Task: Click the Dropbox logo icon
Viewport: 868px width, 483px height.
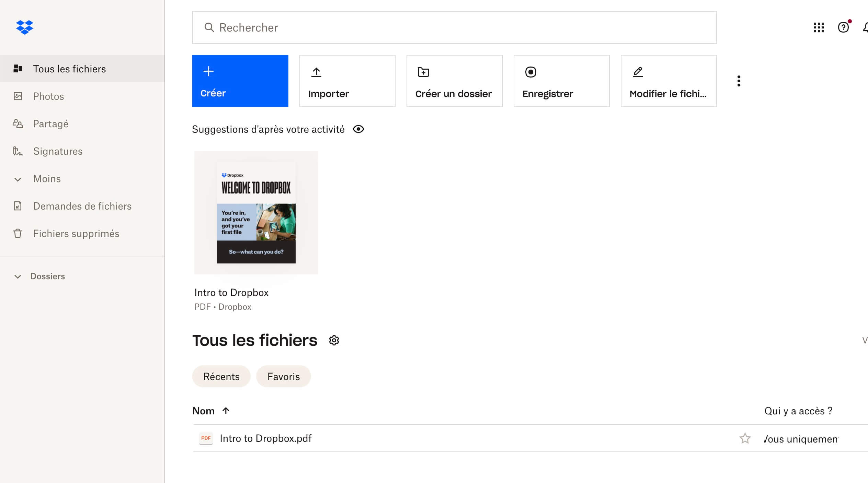Action: 25,27
